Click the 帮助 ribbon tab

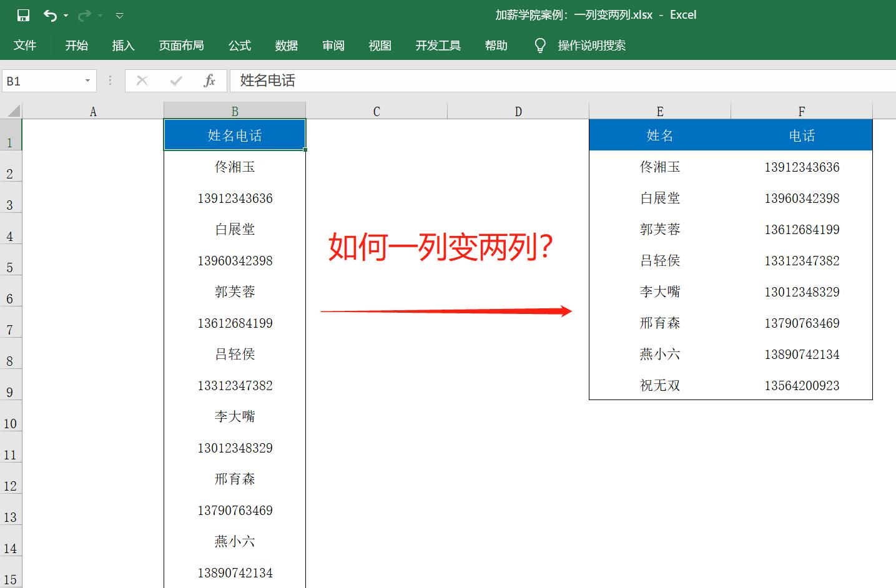[x=496, y=45]
